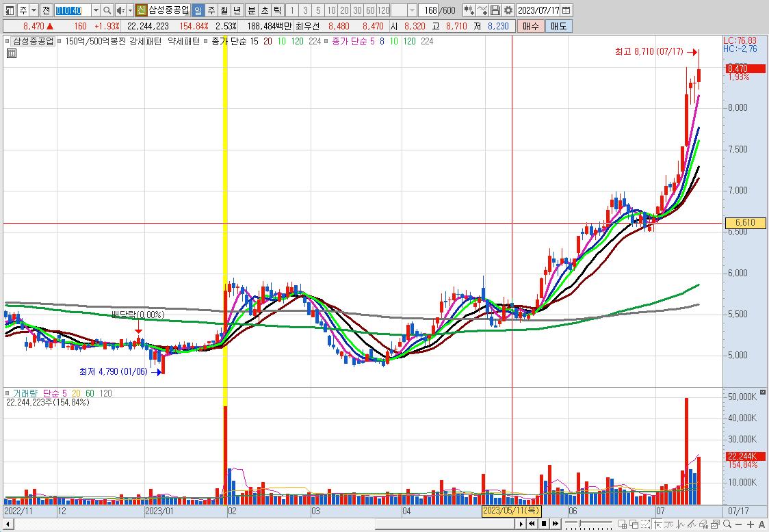This screenshot has height=532, width=769.
Task: Click the plus zoom in icon
Action: point(750,524)
